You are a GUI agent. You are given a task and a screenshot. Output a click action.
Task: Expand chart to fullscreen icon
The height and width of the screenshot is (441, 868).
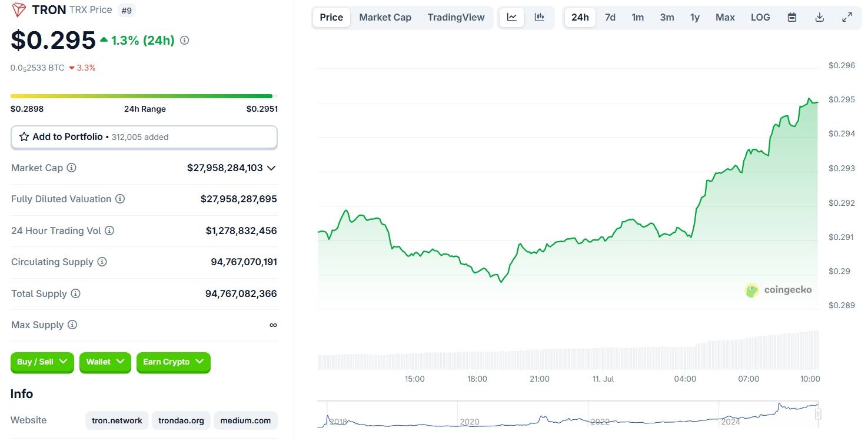point(847,18)
